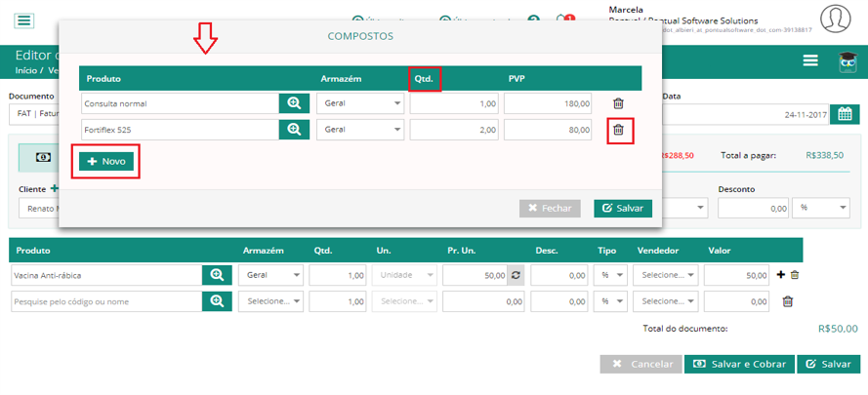Open the user profile avatar icon

(836, 19)
